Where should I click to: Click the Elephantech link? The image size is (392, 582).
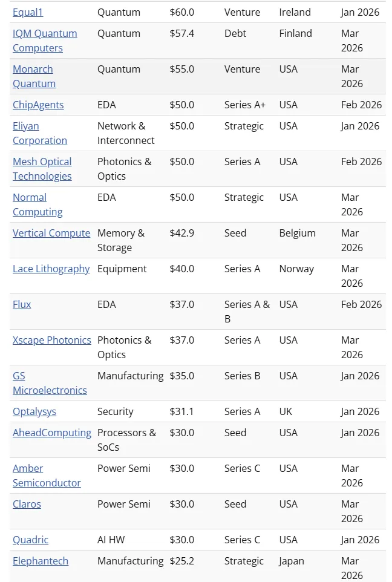tap(41, 561)
